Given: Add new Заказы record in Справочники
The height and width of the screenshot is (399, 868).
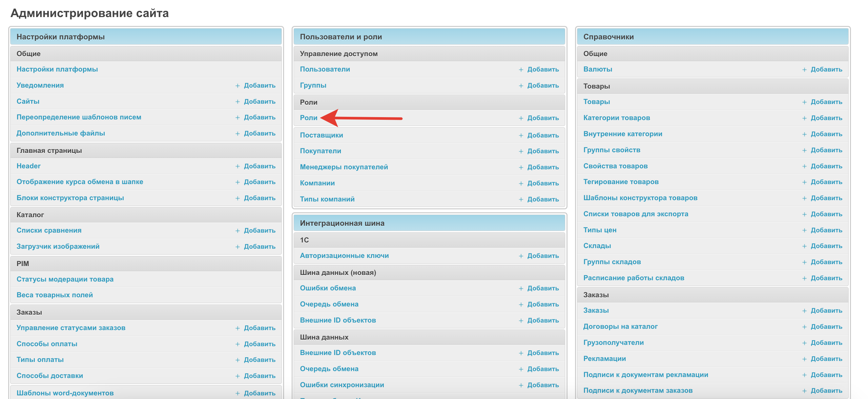Looking at the screenshot, I should (x=826, y=310).
